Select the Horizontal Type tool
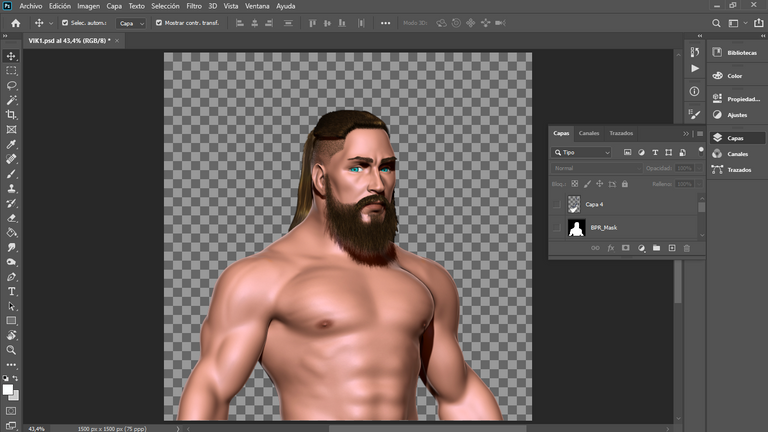This screenshot has width=768, height=432. [x=11, y=291]
